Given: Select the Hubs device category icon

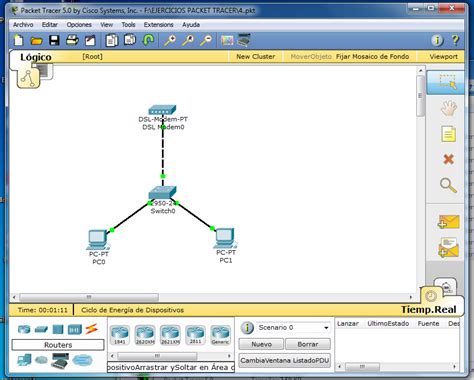Looking at the screenshot, I should 58,330.
